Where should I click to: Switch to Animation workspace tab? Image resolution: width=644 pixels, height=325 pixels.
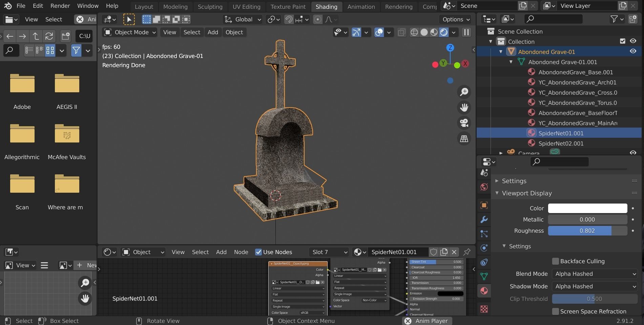click(x=361, y=7)
